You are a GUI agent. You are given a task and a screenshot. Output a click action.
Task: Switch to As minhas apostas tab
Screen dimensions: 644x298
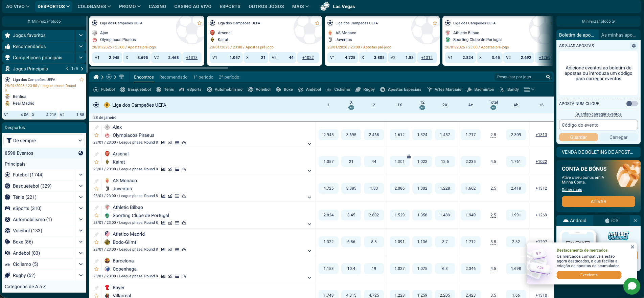[618, 35]
